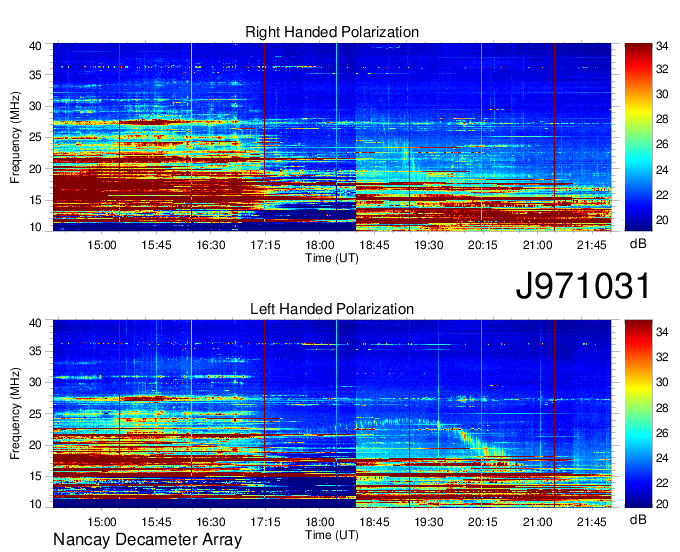Click the "20" frequency tick of Left Handed plot
The height and width of the screenshot is (552, 680).
click(35, 445)
